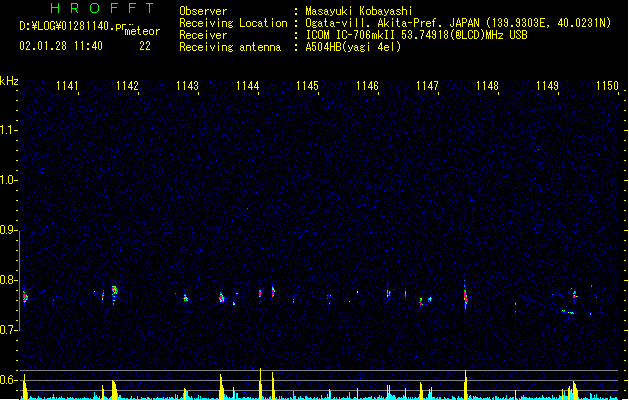The width and height of the screenshot is (629, 400).
Task: Click the Observer field label
Action: (203, 11)
